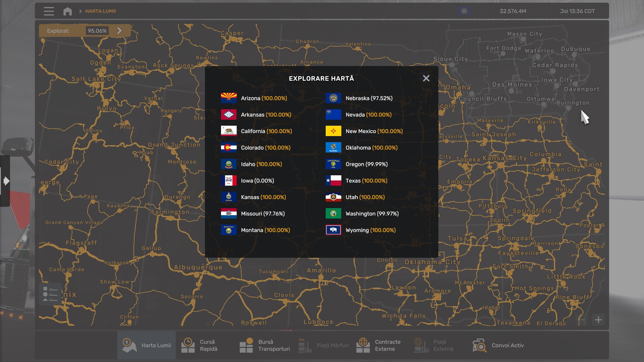Click the Nebraska flag in the list
The width and height of the screenshot is (644, 362).
point(333,98)
